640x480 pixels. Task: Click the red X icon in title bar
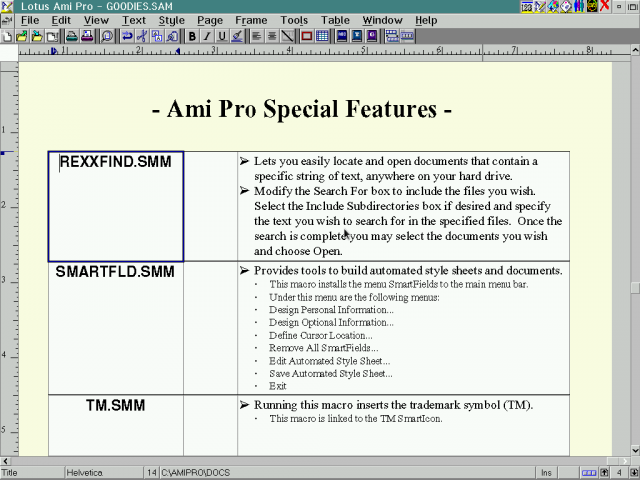[605, 7]
